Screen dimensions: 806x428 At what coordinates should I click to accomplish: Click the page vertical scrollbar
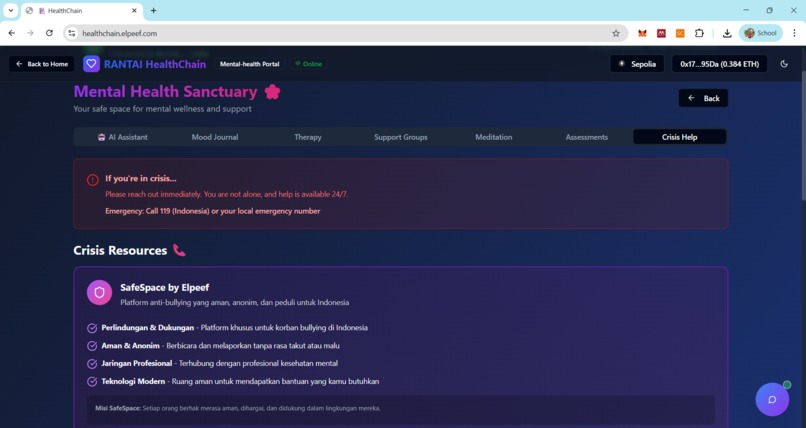click(x=803, y=136)
